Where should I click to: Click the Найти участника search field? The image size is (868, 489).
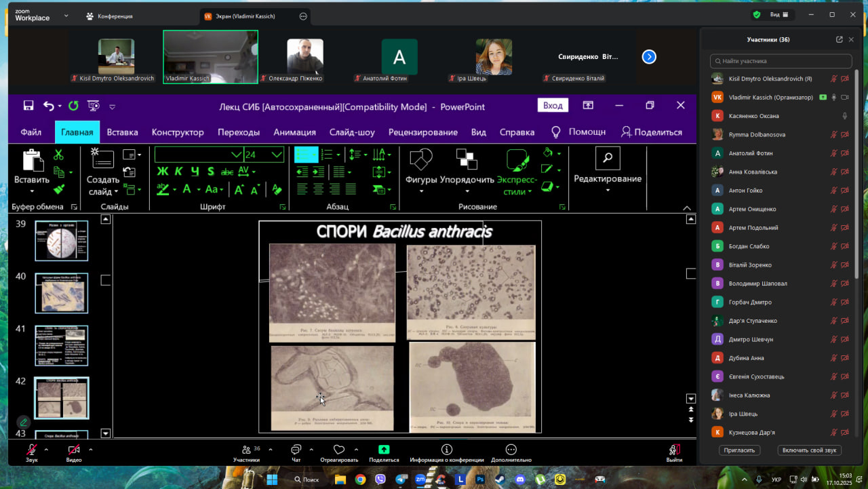[781, 61]
